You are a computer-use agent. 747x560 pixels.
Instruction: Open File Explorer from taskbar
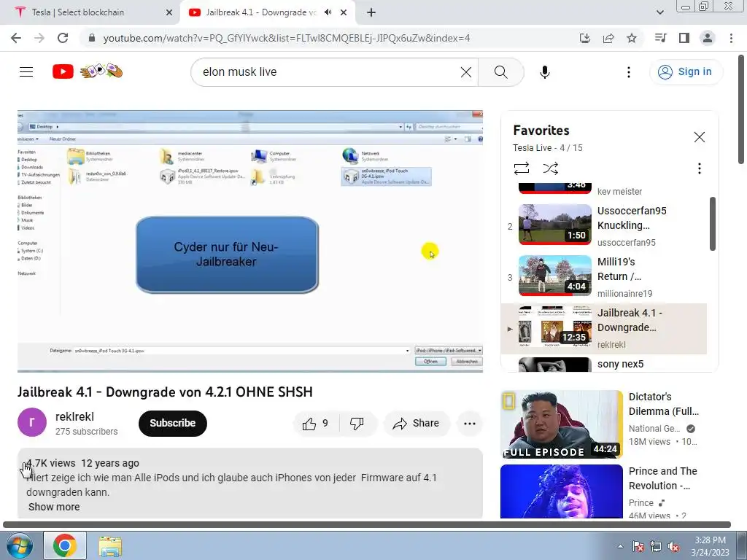coord(110,545)
